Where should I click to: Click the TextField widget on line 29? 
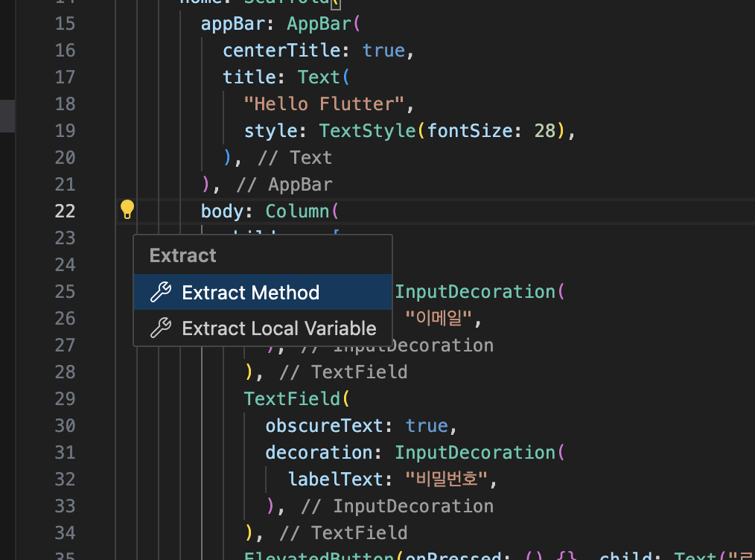click(x=292, y=398)
